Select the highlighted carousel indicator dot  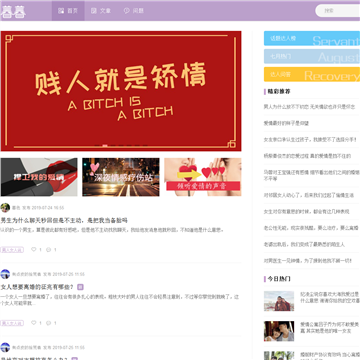pos(105,146)
